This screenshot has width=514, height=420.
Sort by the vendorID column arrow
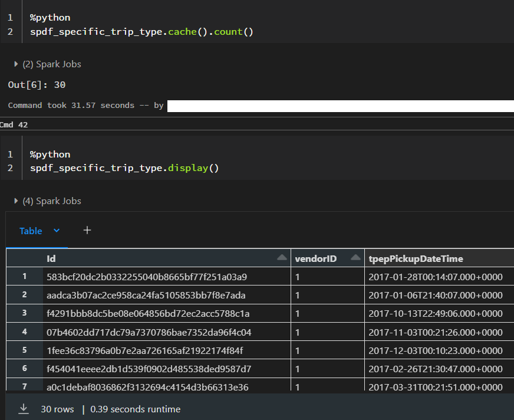click(x=355, y=258)
